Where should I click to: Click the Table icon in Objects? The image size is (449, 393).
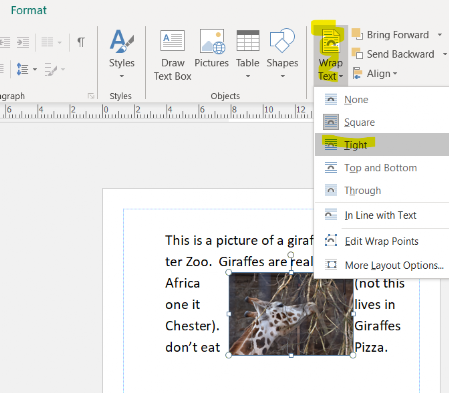click(248, 40)
